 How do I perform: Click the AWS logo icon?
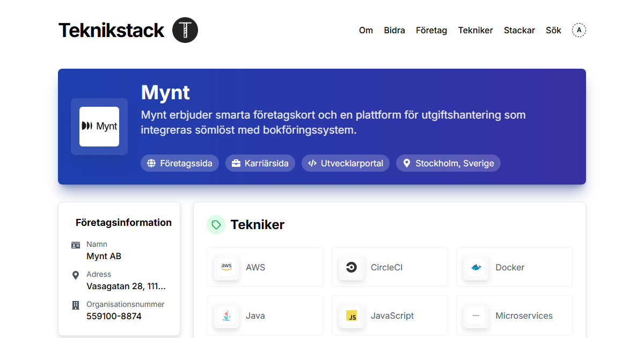point(226,267)
